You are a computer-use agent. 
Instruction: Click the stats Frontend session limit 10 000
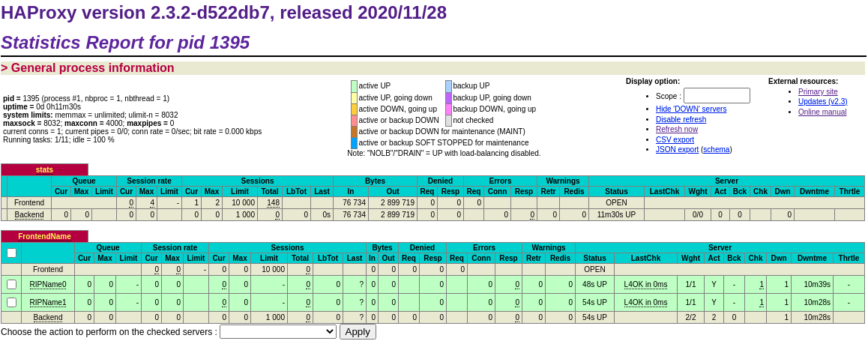244,202
